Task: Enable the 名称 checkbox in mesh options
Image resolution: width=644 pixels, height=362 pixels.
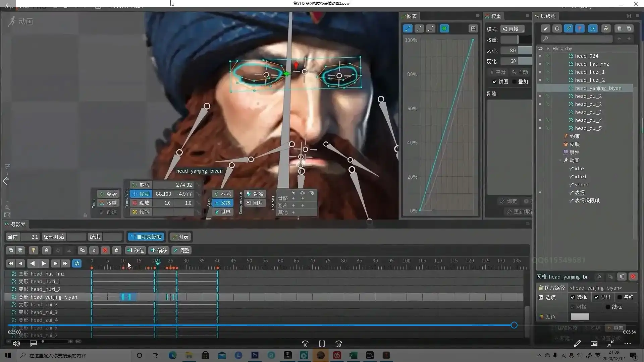Action: pos(620,297)
